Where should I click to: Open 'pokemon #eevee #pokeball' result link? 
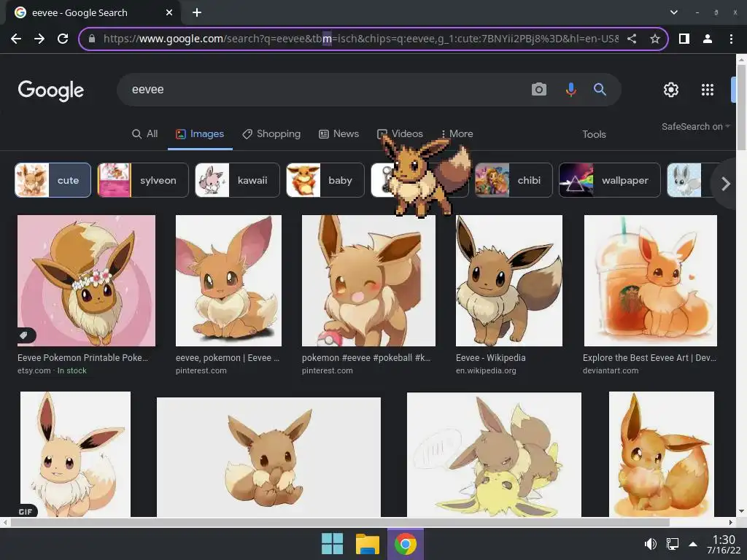(x=366, y=357)
